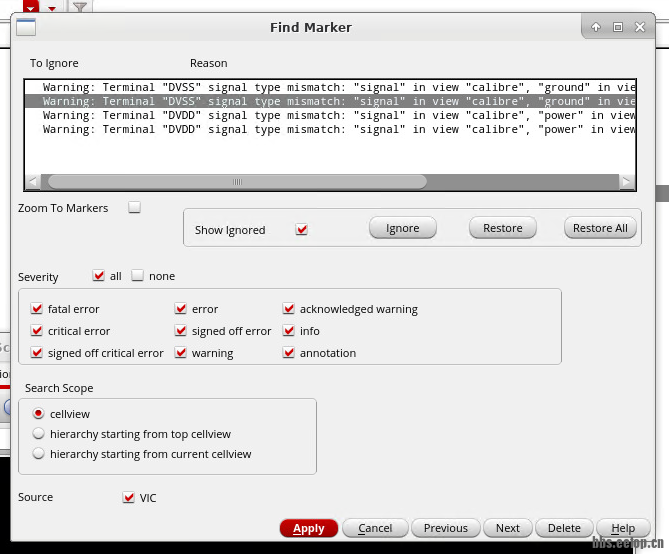Toggle the annotation checkbox
Screen dimensions: 669x554
point(289,353)
